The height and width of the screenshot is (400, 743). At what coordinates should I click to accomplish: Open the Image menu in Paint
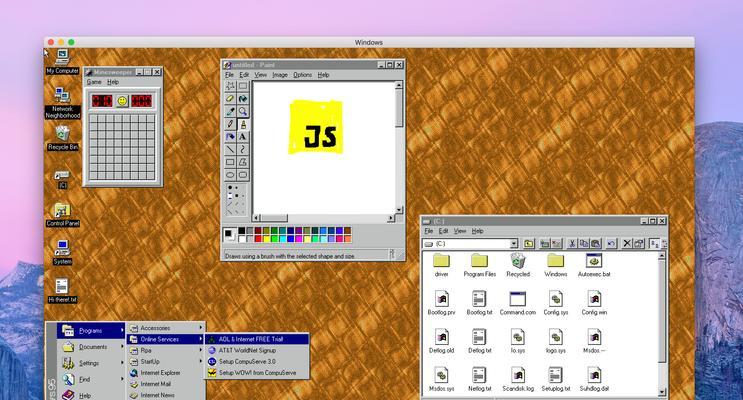[280, 75]
